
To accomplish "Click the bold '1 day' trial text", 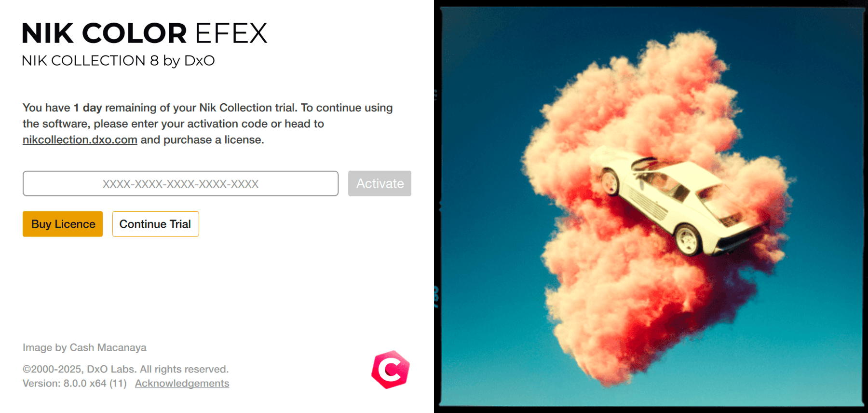I will tap(88, 108).
